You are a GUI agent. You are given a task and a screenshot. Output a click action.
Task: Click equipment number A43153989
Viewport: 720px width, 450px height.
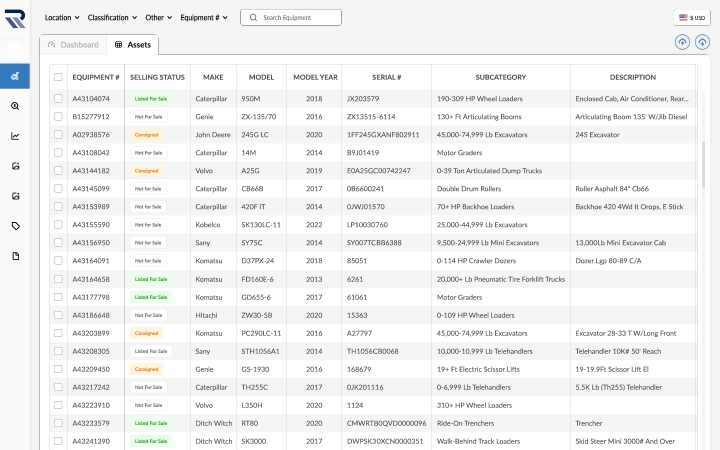click(x=91, y=207)
